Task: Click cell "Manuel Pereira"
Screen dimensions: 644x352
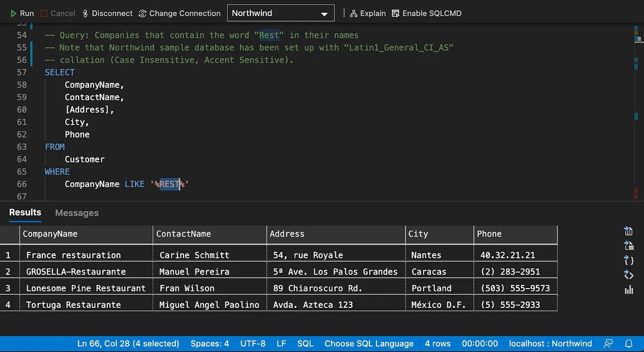Action: click(x=210, y=272)
